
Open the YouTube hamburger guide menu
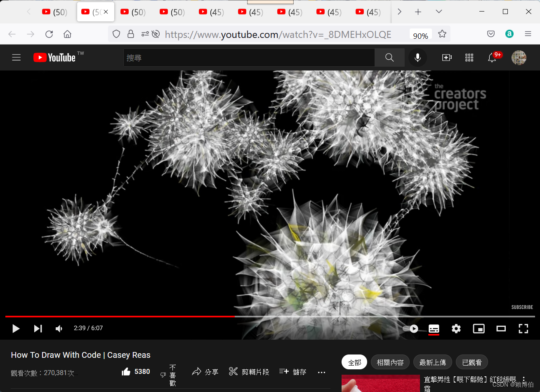coord(17,58)
